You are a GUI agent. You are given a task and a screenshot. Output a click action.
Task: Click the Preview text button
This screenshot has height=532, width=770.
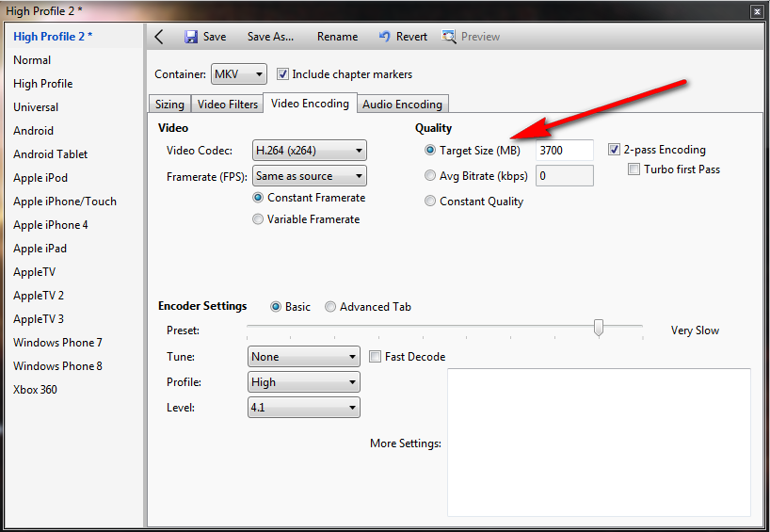pyautogui.click(x=480, y=37)
